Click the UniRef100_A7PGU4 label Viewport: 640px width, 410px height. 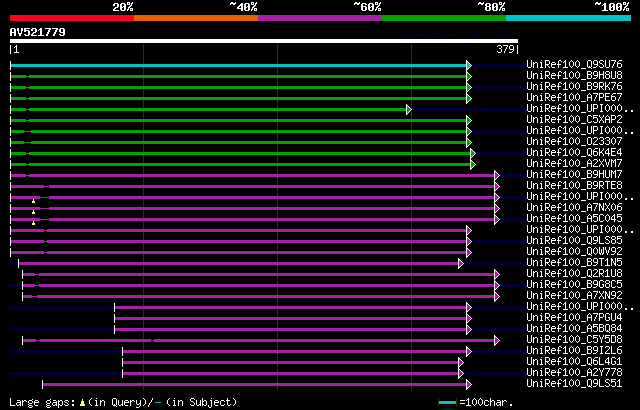click(x=574, y=317)
